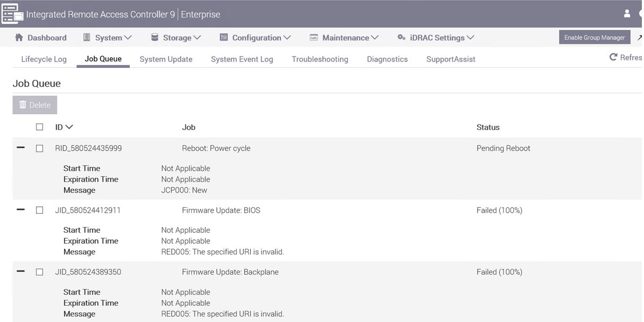Toggle the select-all jobs checkbox in header
This screenshot has width=644, height=322.
(x=40, y=127)
